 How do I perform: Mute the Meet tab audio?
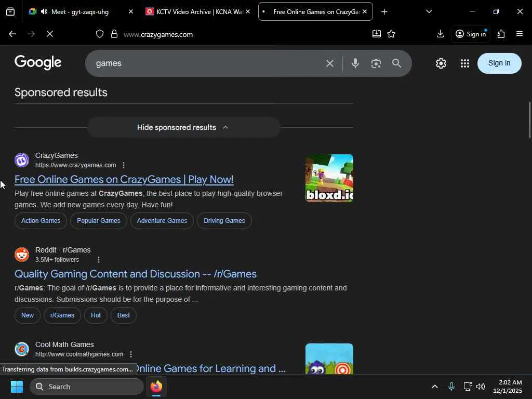(x=44, y=12)
